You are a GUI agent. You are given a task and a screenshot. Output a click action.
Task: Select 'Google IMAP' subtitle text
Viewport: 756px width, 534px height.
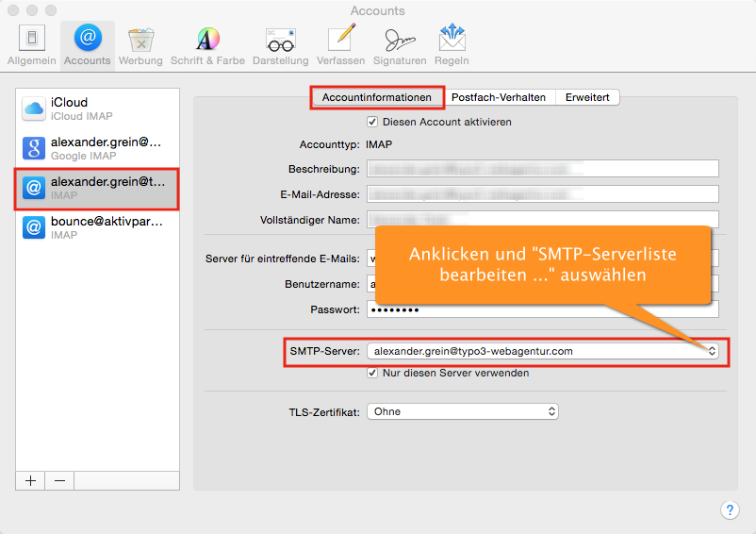tap(83, 156)
